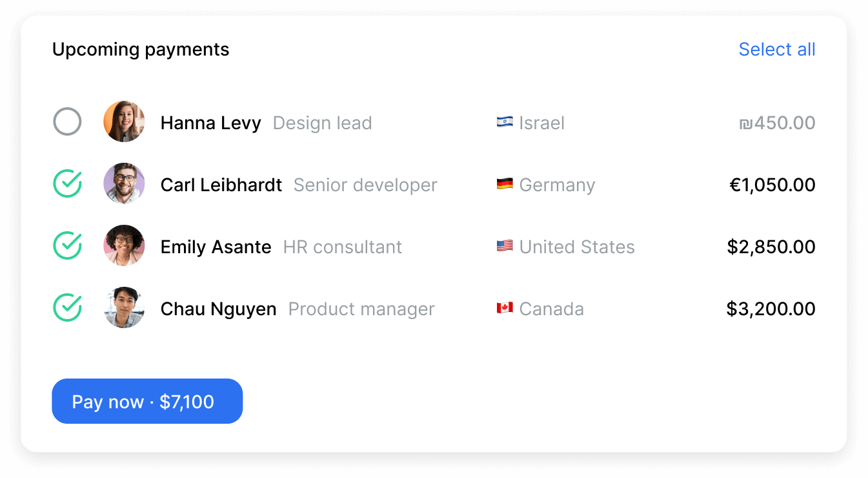The image size is (868, 478).
Task: Select Chau Nguyen's profile avatar
Action: 124,308
